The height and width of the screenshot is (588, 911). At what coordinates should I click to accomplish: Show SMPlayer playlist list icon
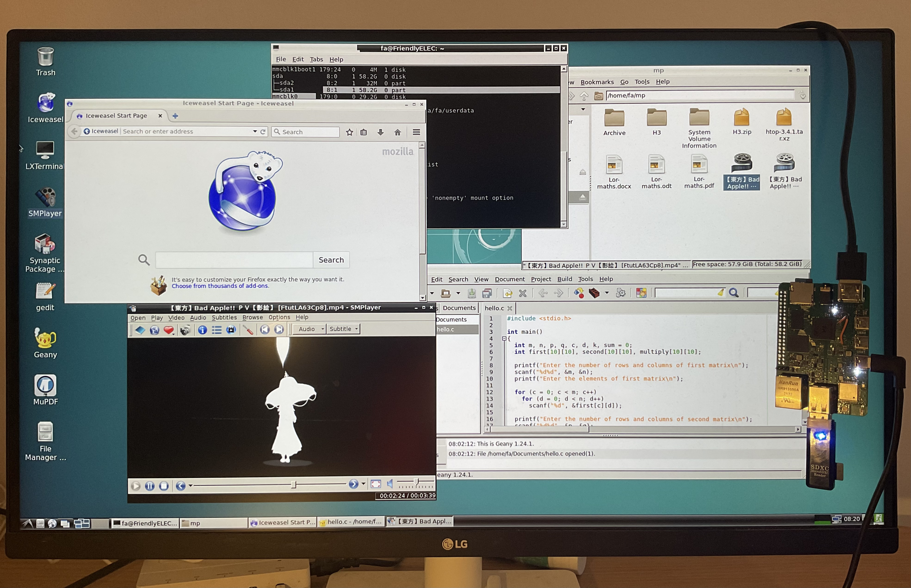[x=217, y=330]
